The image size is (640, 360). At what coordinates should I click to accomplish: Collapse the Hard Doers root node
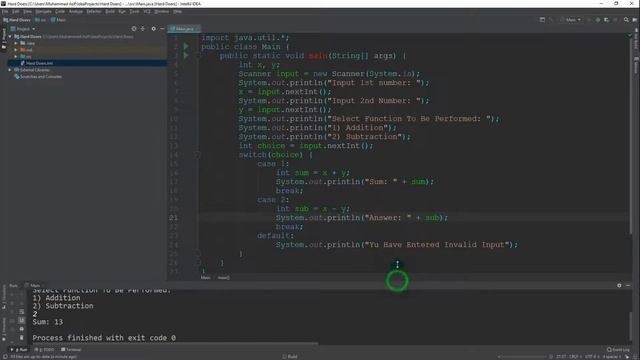pyautogui.click(x=10, y=37)
